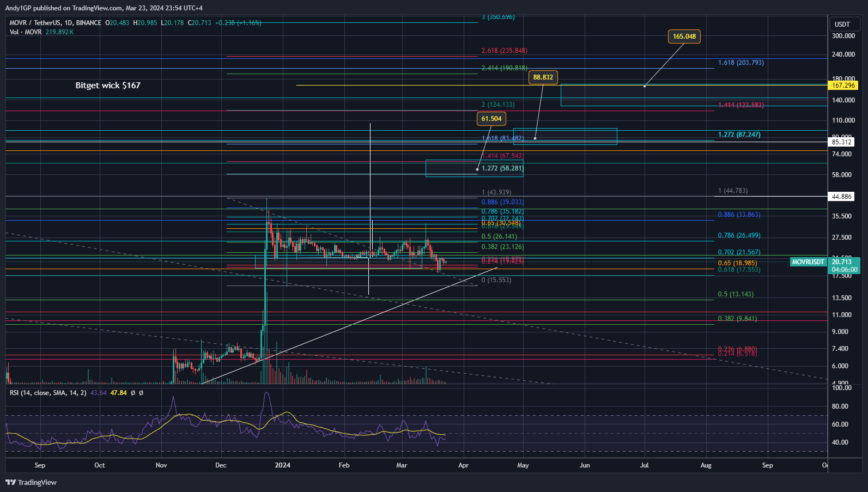Image resolution: width=868 pixels, height=492 pixels.
Task: Click the 0.886 (33.863) fib label
Action: [739, 215]
